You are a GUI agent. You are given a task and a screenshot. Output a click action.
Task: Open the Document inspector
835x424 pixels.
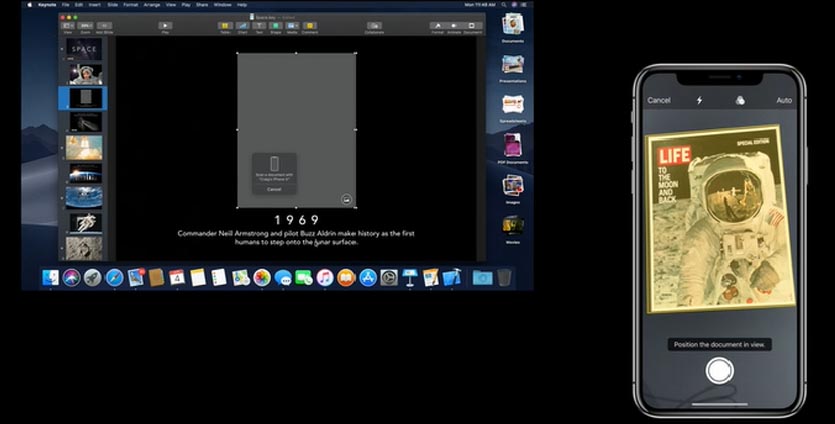pyautogui.click(x=472, y=26)
